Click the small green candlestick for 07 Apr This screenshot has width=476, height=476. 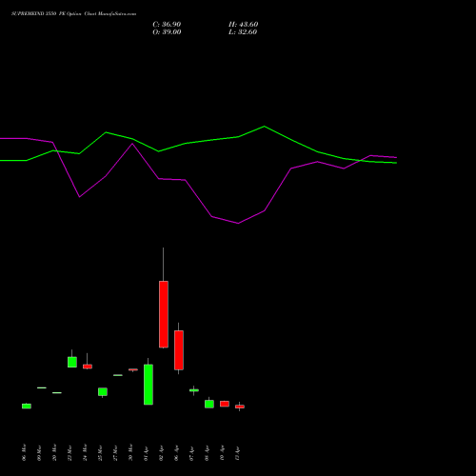(194, 390)
